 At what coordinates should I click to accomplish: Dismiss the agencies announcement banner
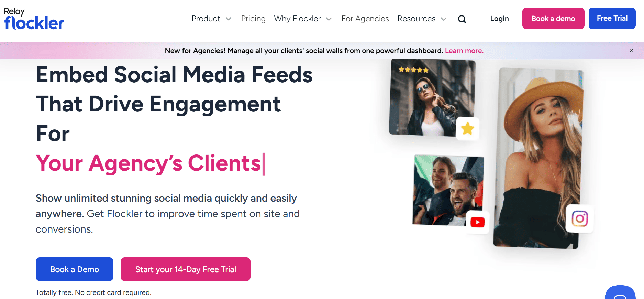click(x=632, y=50)
